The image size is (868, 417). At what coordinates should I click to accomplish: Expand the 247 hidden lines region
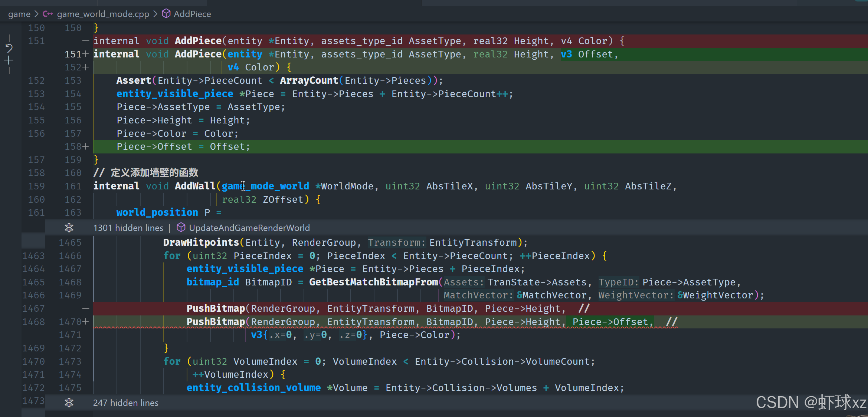pos(125,403)
